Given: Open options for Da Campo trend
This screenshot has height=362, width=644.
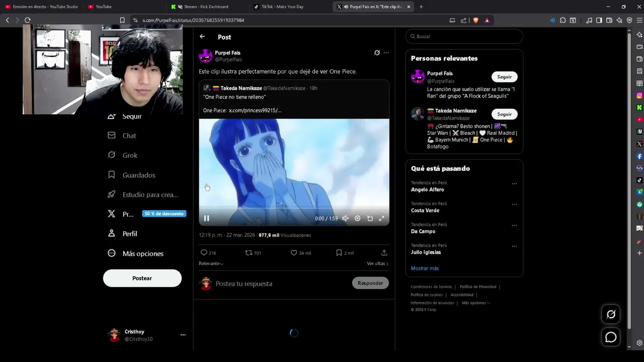Looking at the screenshot, I should pyautogui.click(x=514, y=226).
